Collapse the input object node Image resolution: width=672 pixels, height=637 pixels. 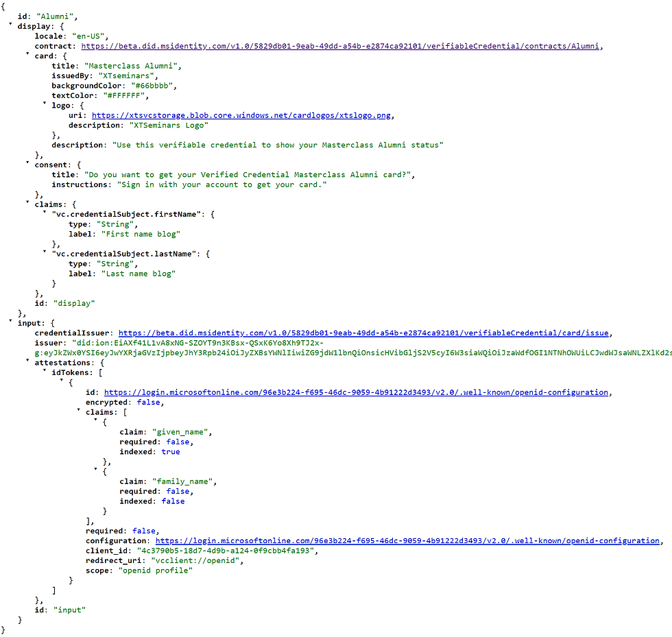point(11,321)
